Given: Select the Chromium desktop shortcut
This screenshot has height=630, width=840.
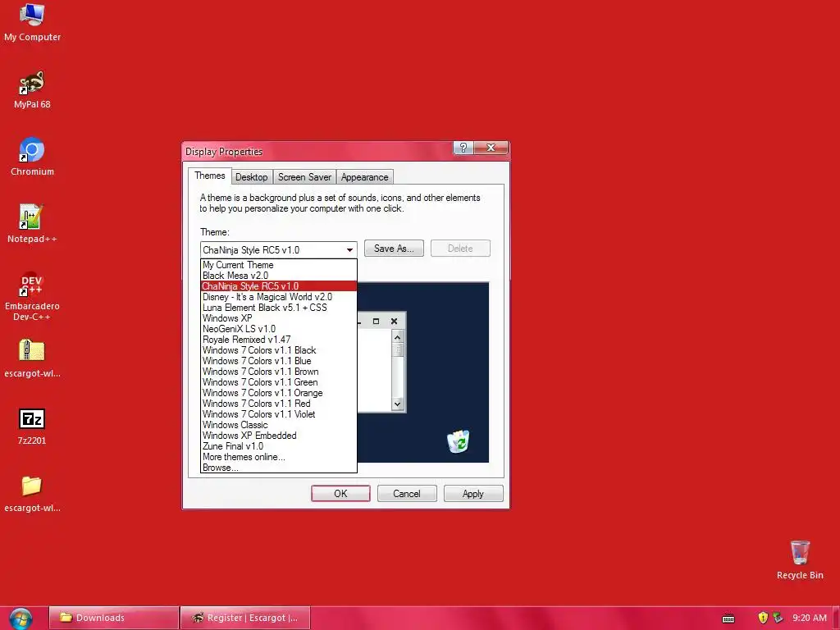Looking at the screenshot, I should pyautogui.click(x=32, y=157).
